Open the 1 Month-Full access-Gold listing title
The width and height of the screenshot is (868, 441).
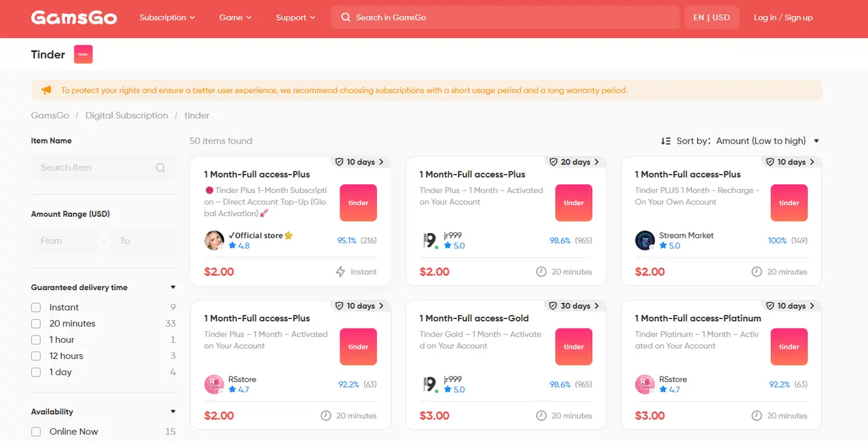tap(474, 318)
